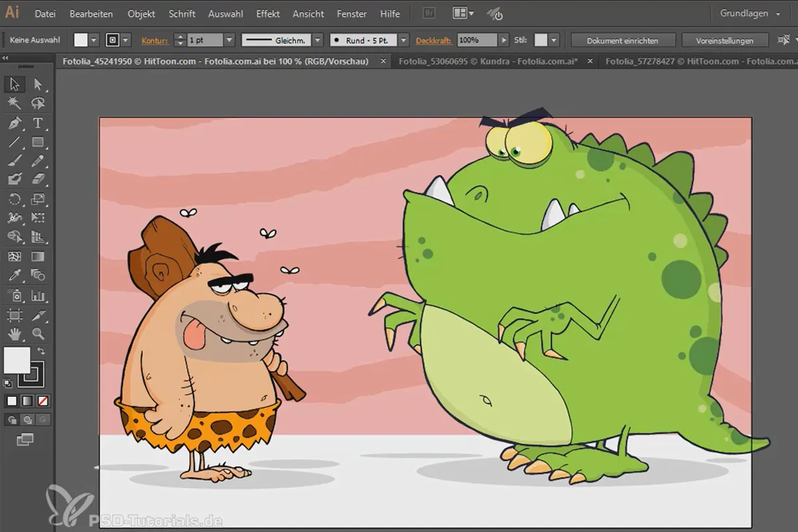
Task: Open the Effekt menu
Action: coord(268,13)
